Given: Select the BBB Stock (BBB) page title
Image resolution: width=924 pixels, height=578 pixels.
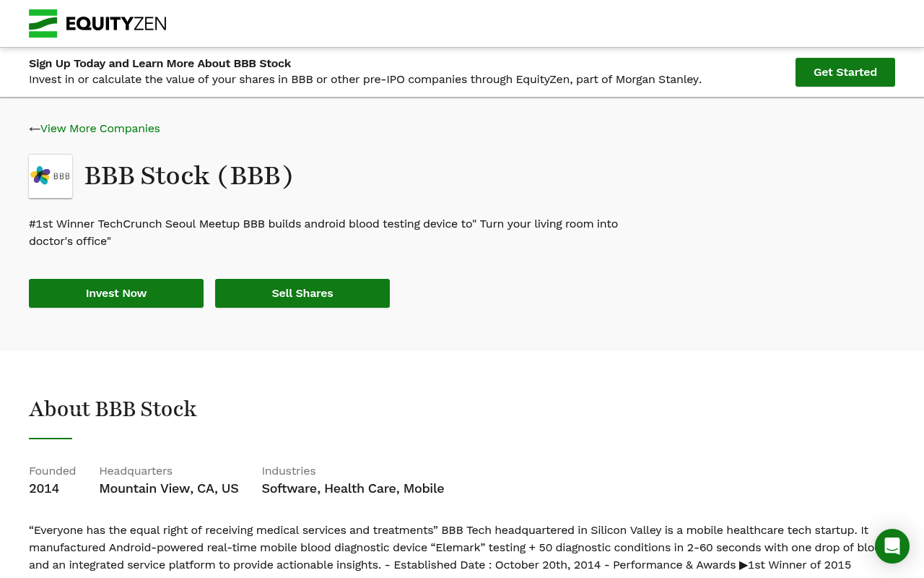Looking at the screenshot, I should pos(189,176).
